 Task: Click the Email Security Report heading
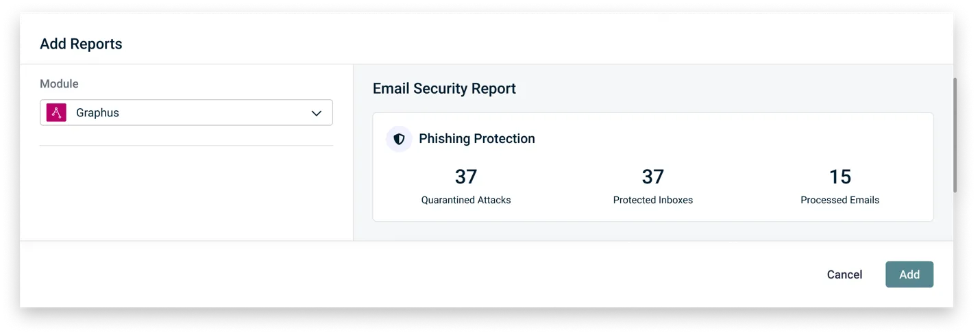tap(444, 88)
